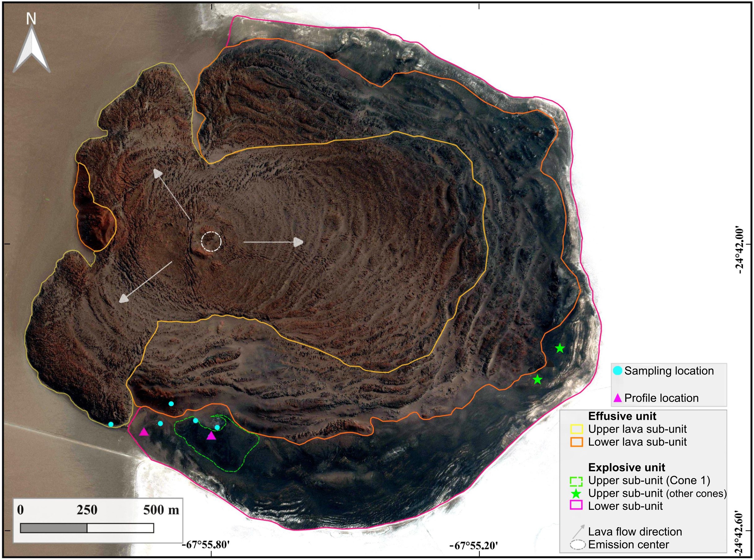Click the westernmost cyan sampling point on map
Image resolution: width=754 pixels, height=560 pixels.
click(x=111, y=424)
